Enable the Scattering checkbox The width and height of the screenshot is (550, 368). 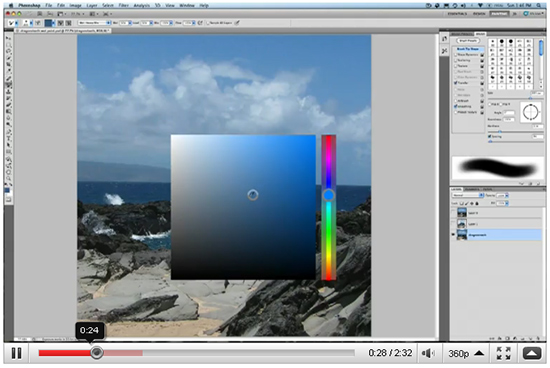456,60
